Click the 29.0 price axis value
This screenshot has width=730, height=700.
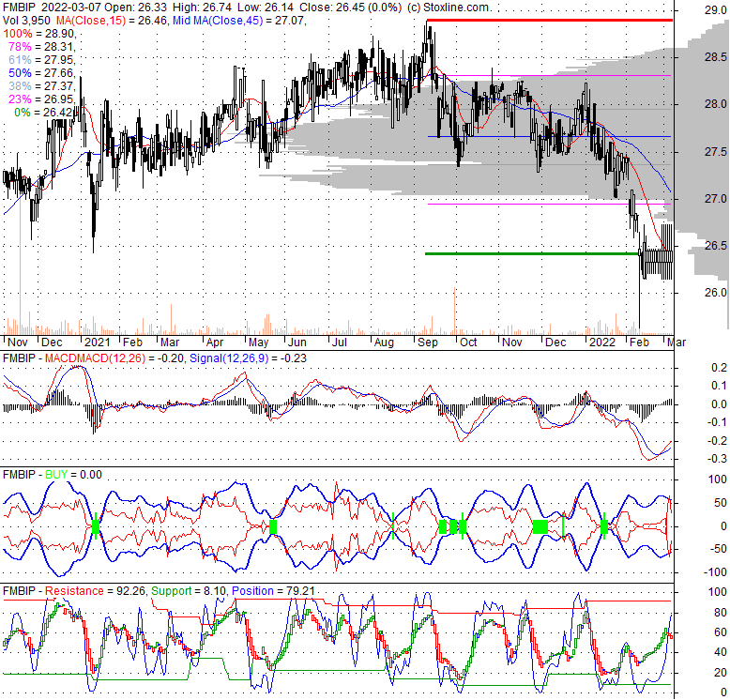[x=716, y=10]
